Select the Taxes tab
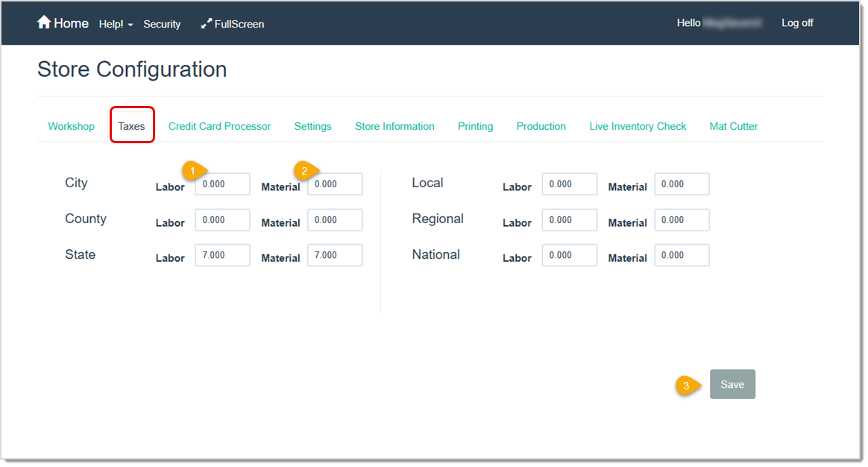The height and width of the screenshot is (467, 868). coord(132,125)
